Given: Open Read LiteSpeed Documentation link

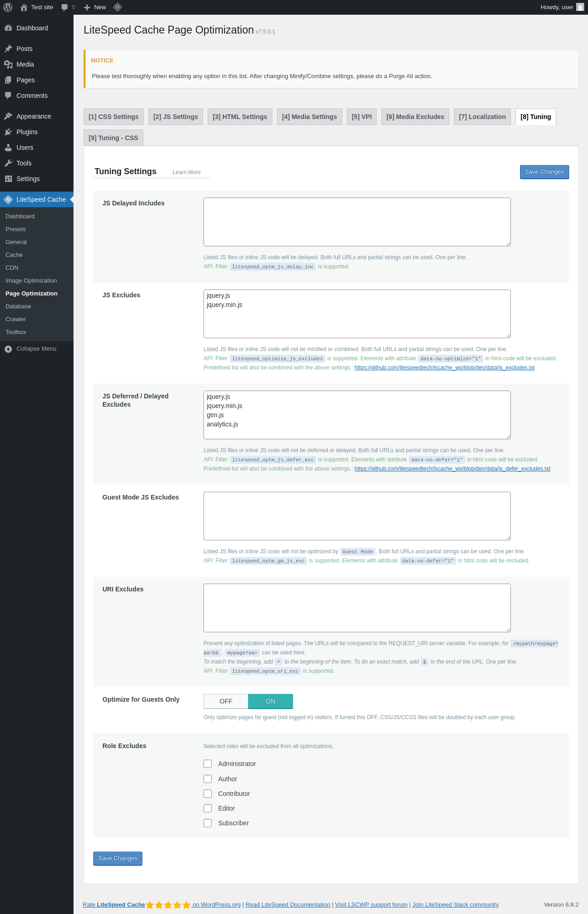Looking at the screenshot, I should [288, 905].
